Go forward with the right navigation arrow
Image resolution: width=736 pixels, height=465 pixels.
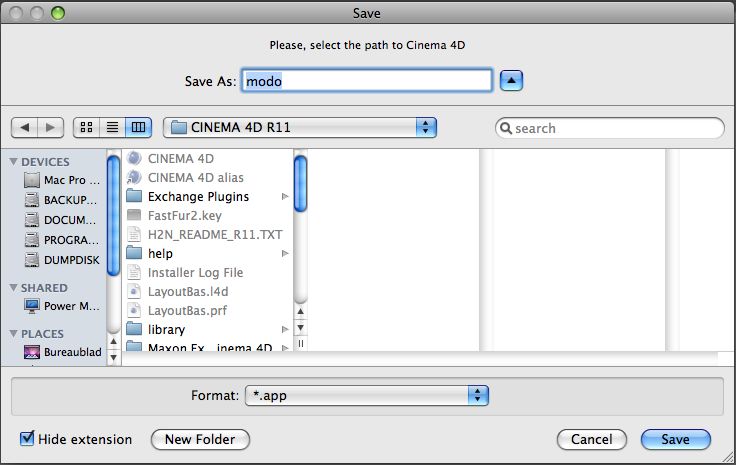[x=50, y=127]
